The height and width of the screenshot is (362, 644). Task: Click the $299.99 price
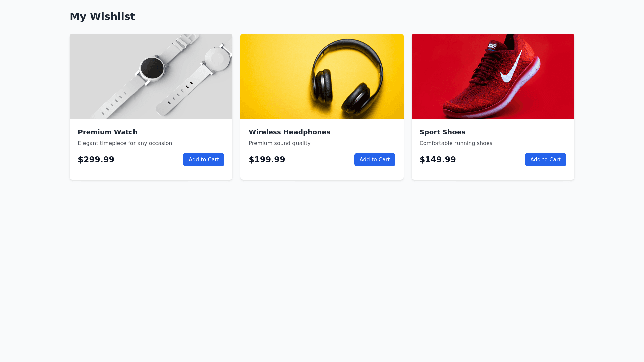tap(96, 160)
